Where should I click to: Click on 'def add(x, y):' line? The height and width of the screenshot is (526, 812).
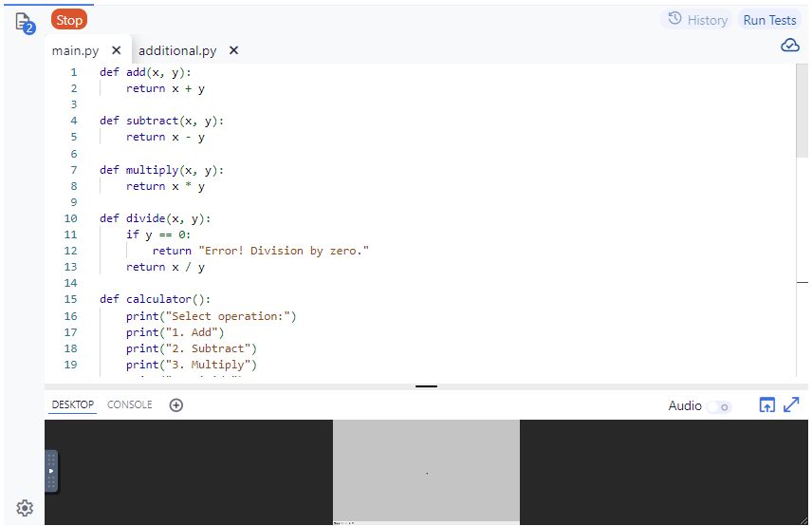coord(145,72)
